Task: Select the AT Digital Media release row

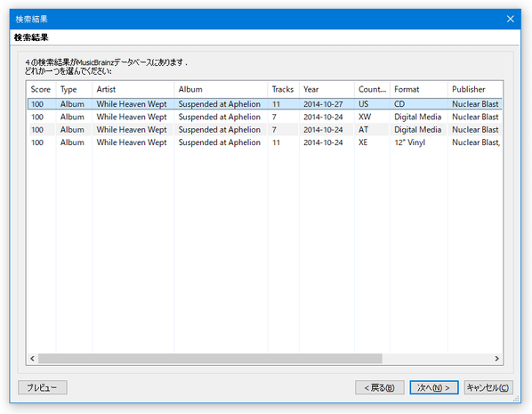Action: pos(264,130)
